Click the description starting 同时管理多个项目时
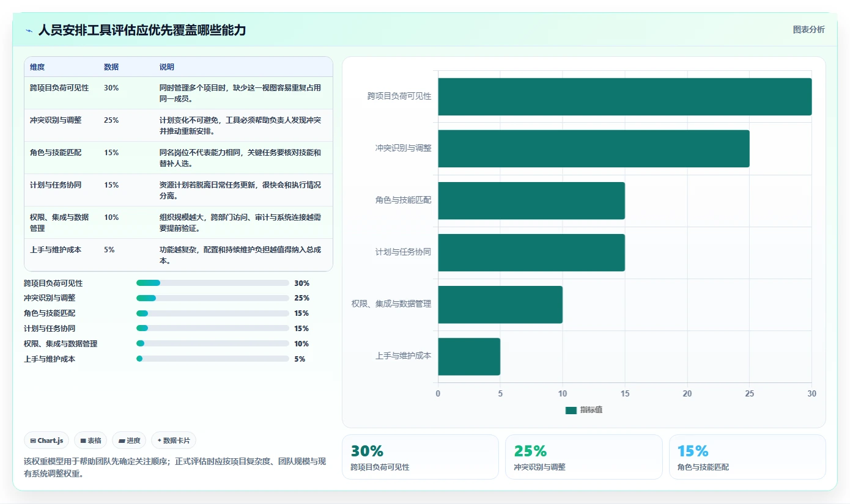Viewport: 850px width, 504px height. pos(240,93)
